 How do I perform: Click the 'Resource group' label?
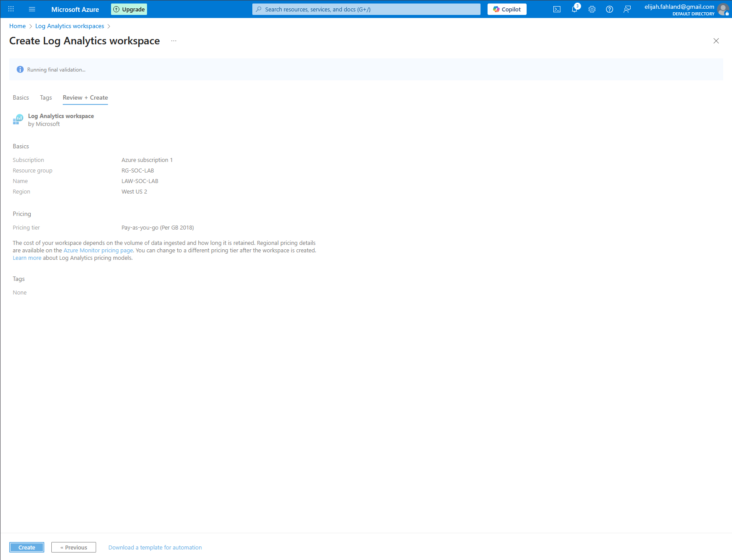32,170
